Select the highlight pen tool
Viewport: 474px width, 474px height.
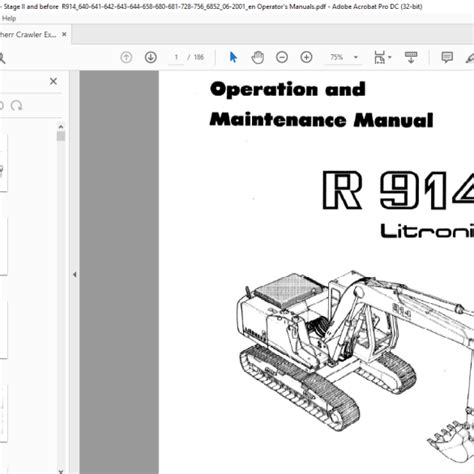coord(469,58)
